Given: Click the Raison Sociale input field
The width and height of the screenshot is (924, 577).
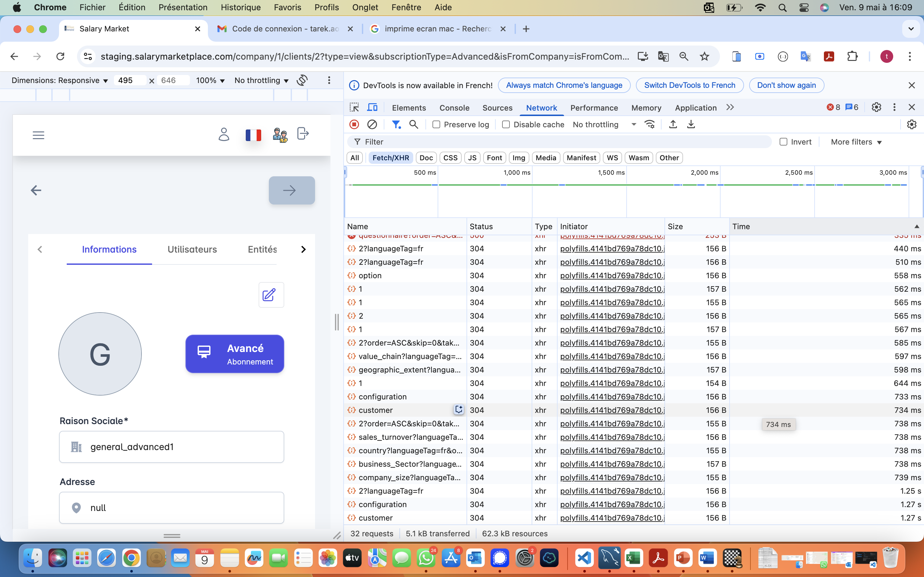Looking at the screenshot, I should tap(171, 447).
